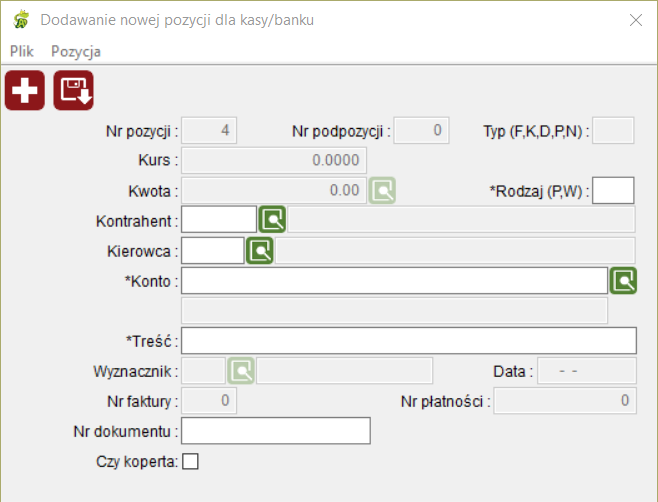658x502 pixels.
Task: Click the Nr dokumentu input field
Action: (x=276, y=431)
